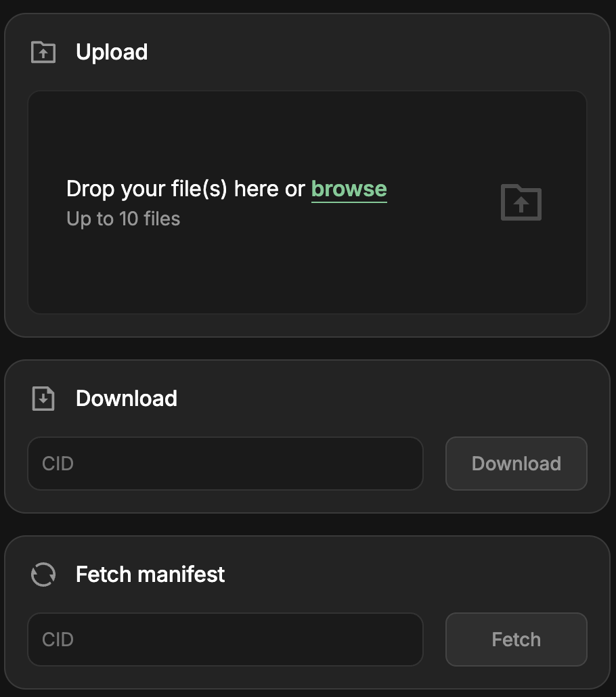Click the Upload panel heading
616x697 pixels.
click(112, 52)
